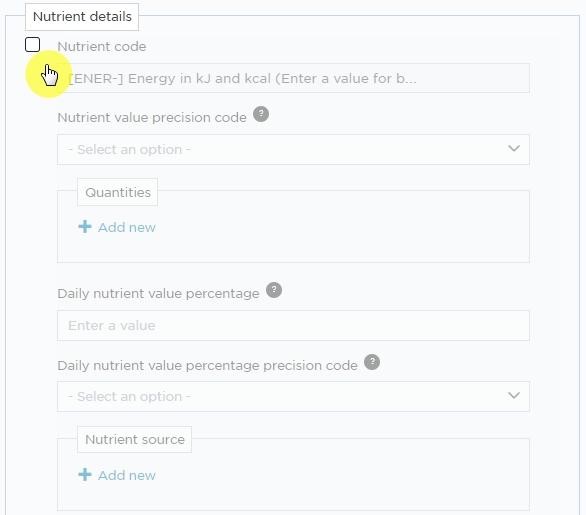Click Nutrient value precision code label

tap(152, 118)
